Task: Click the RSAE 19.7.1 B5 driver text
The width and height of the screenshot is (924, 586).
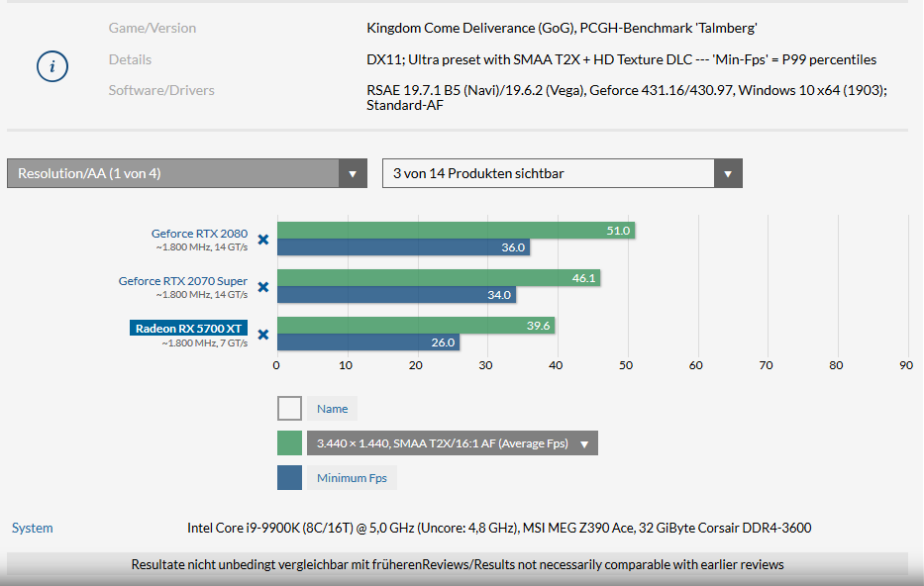Action: coord(627,98)
